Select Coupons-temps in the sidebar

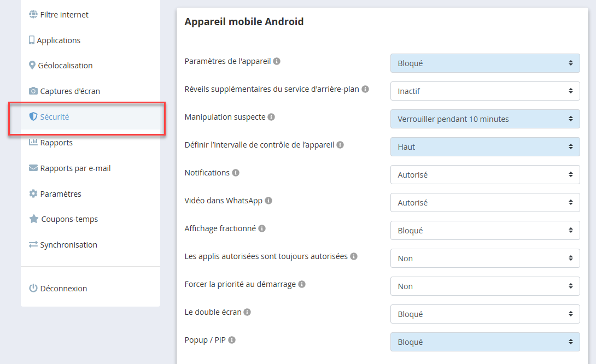click(x=69, y=219)
